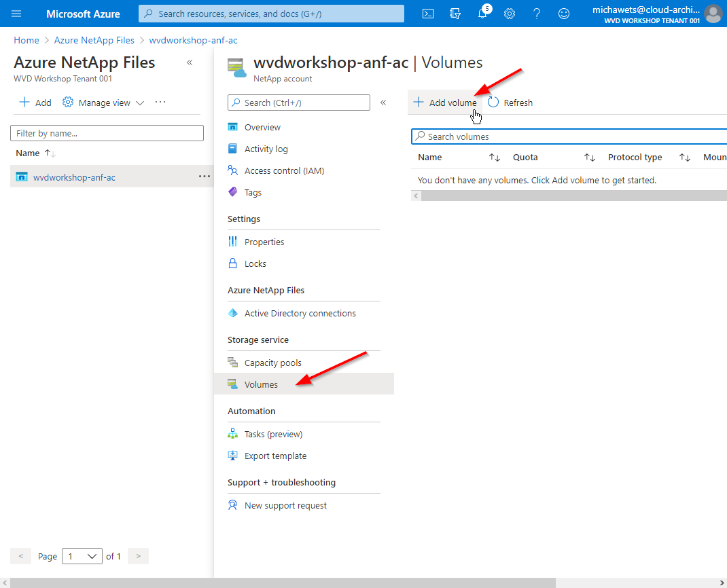Go to the next page arrow
727x588 pixels.
coord(138,556)
